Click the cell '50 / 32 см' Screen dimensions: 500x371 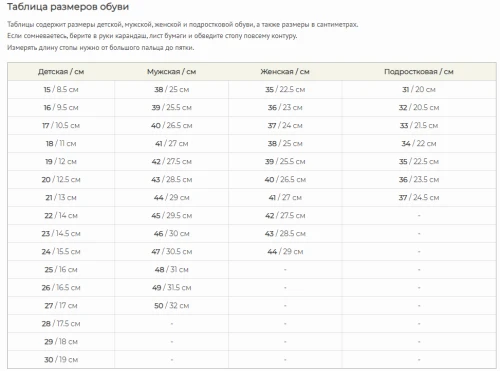(x=172, y=306)
